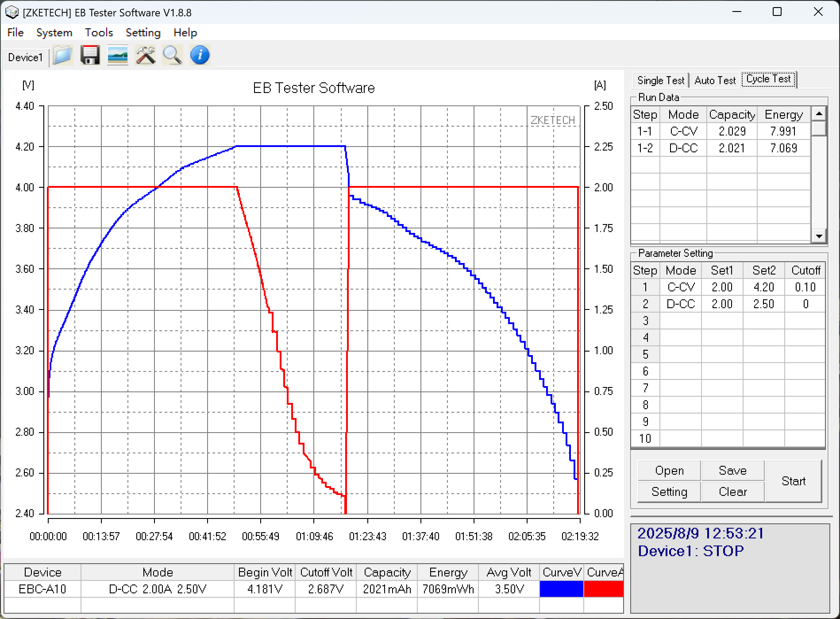840x619 pixels.
Task: Click Run Data row 1-2
Action: coord(721,148)
